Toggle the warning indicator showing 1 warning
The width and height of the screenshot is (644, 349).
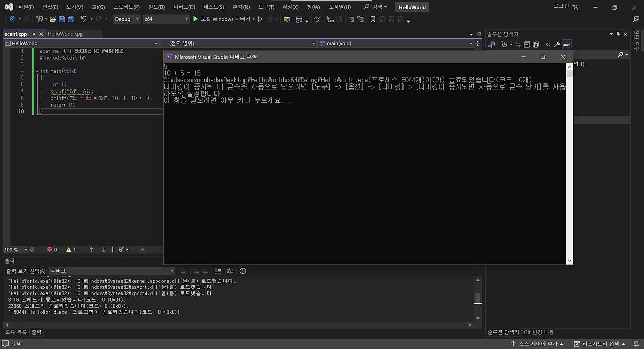point(70,249)
